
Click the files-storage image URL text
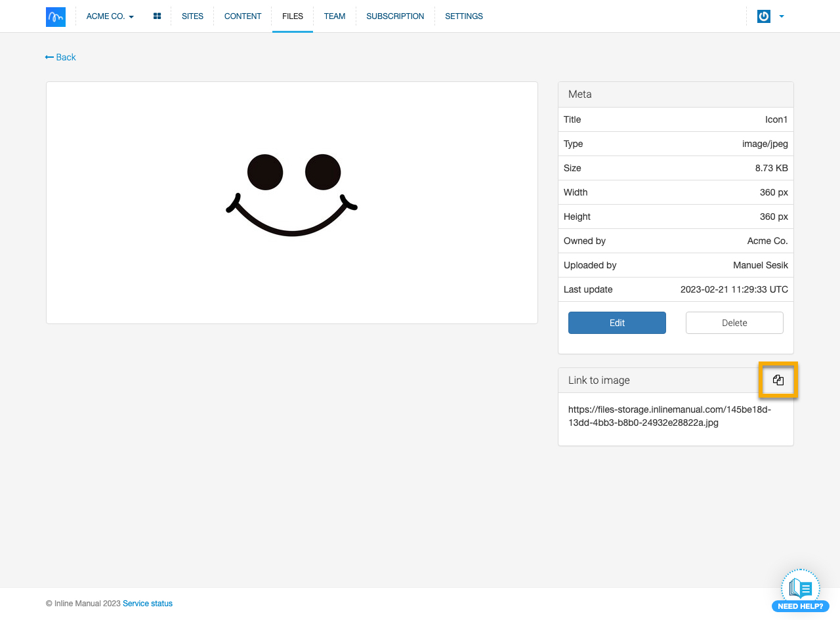(x=669, y=416)
